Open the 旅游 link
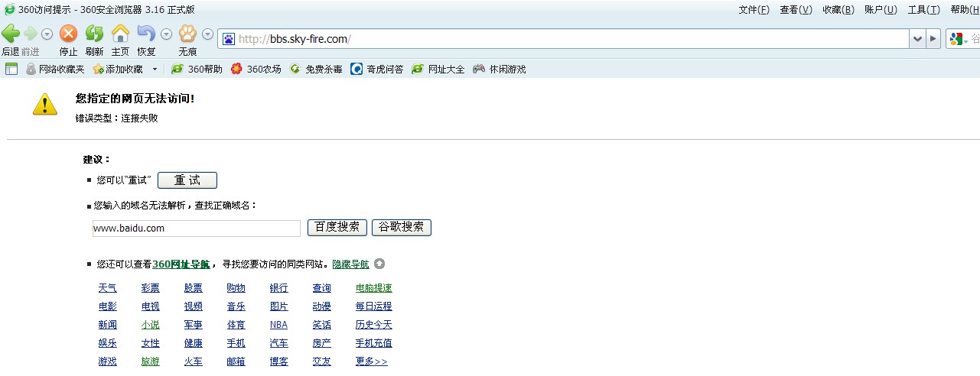Viewport: 980px width, 376px height. pos(151,361)
